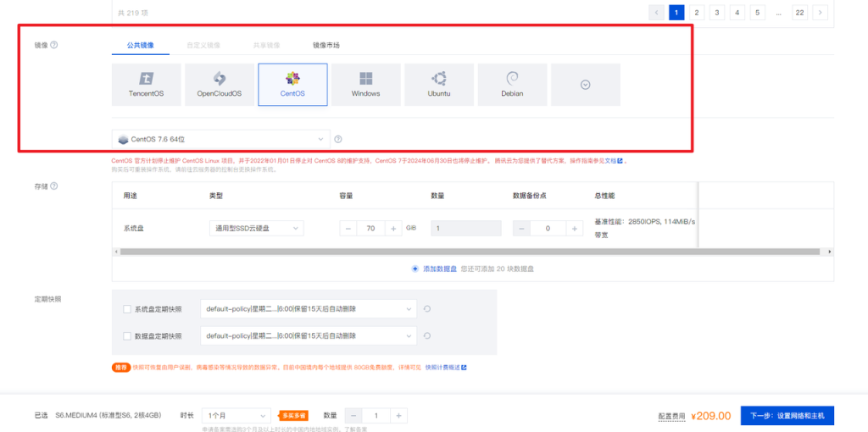Image resolution: width=868 pixels, height=432 pixels.
Task: Open external icon after 快照计费概述
Action: coord(464,368)
